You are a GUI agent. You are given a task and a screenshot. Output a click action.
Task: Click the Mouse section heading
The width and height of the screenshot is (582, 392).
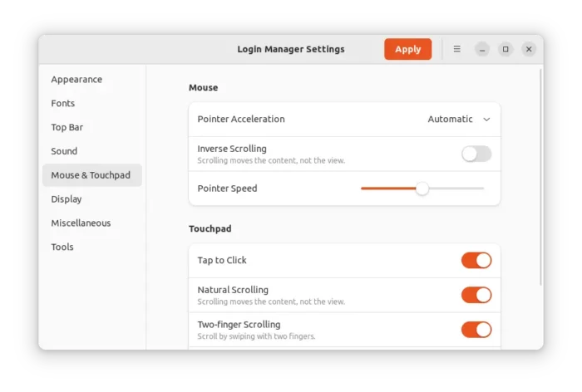pyautogui.click(x=204, y=87)
